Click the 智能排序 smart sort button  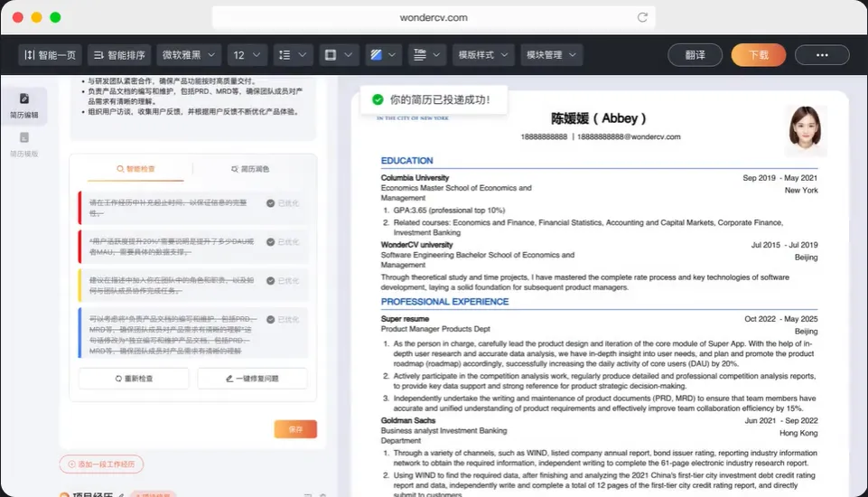[x=119, y=55]
